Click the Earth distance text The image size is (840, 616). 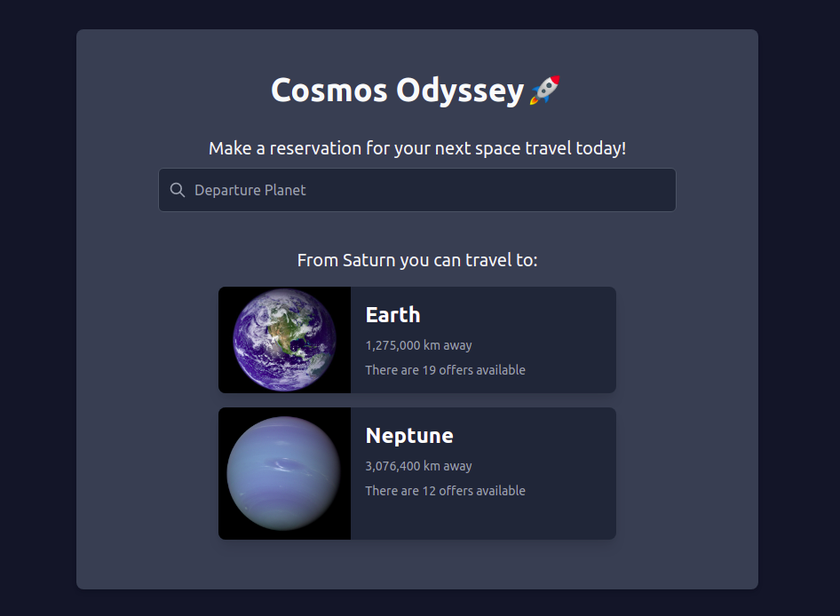[x=418, y=345]
